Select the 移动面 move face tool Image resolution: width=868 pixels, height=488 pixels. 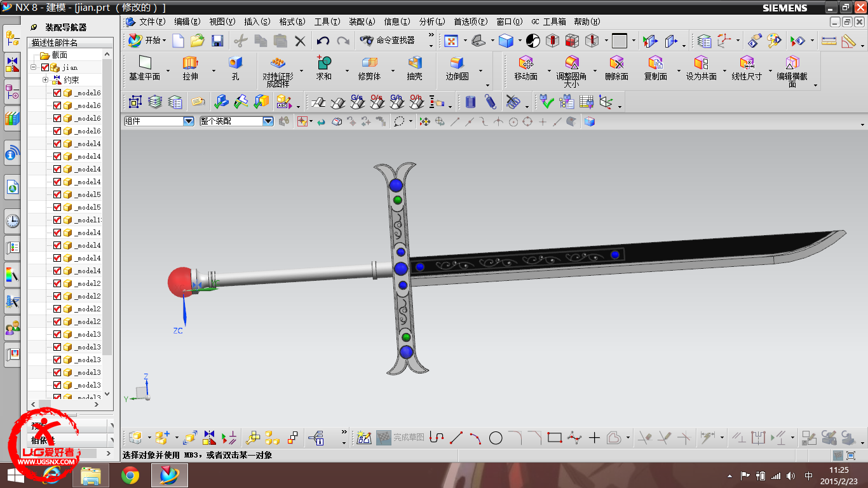526,69
